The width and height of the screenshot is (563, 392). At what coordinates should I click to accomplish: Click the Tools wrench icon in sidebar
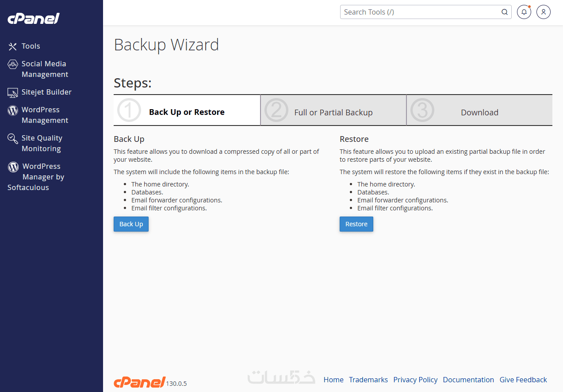[12, 46]
